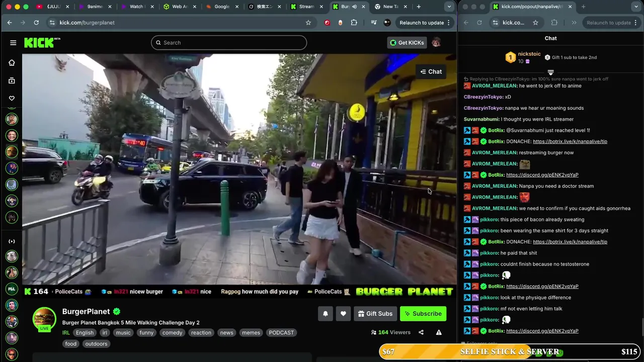Image resolution: width=644 pixels, height=362 pixels.
Task: Open a new tab in chat window
Action: (583, 7)
